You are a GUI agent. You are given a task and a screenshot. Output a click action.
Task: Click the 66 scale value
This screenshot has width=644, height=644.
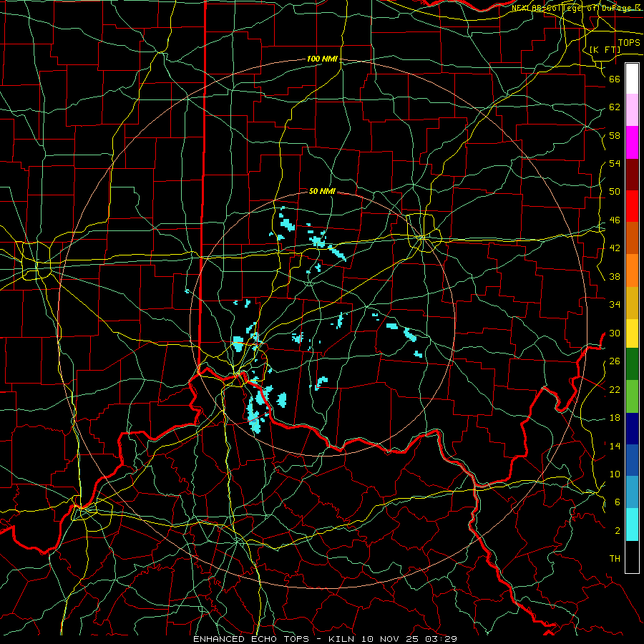pyautogui.click(x=615, y=79)
